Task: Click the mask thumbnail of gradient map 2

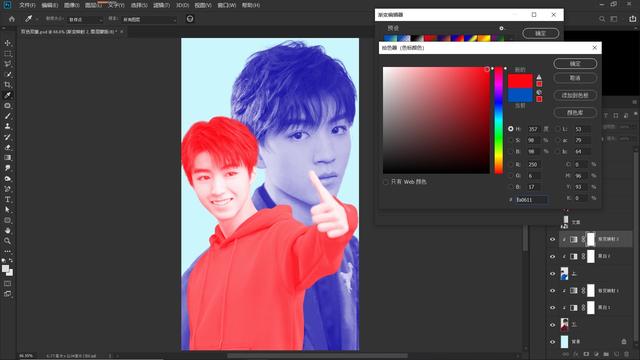Action: click(x=591, y=240)
